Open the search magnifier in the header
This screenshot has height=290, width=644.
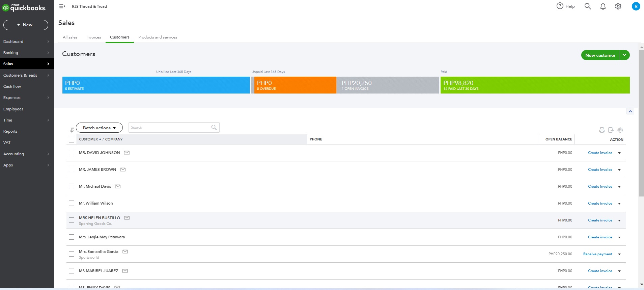(588, 6)
